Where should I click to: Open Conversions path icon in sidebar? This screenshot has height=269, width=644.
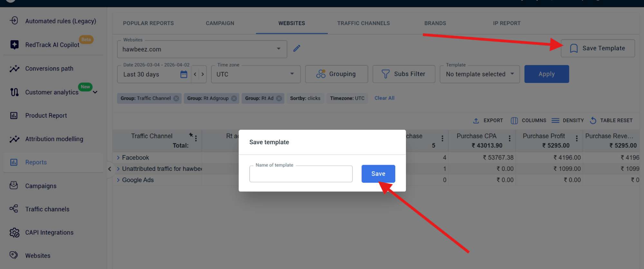[x=14, y=69]
